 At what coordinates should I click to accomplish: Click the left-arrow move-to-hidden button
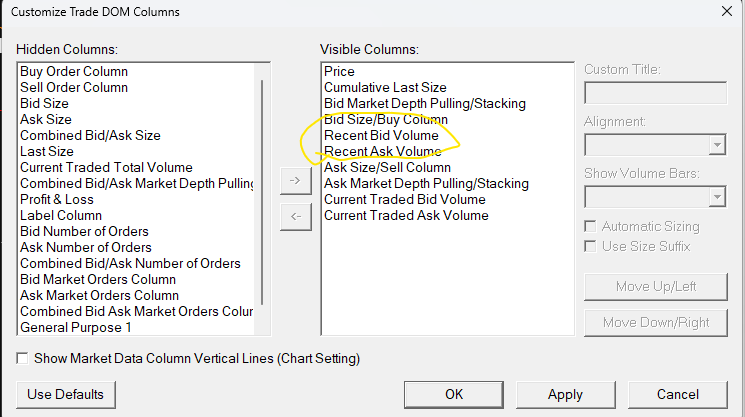[295, 215]
